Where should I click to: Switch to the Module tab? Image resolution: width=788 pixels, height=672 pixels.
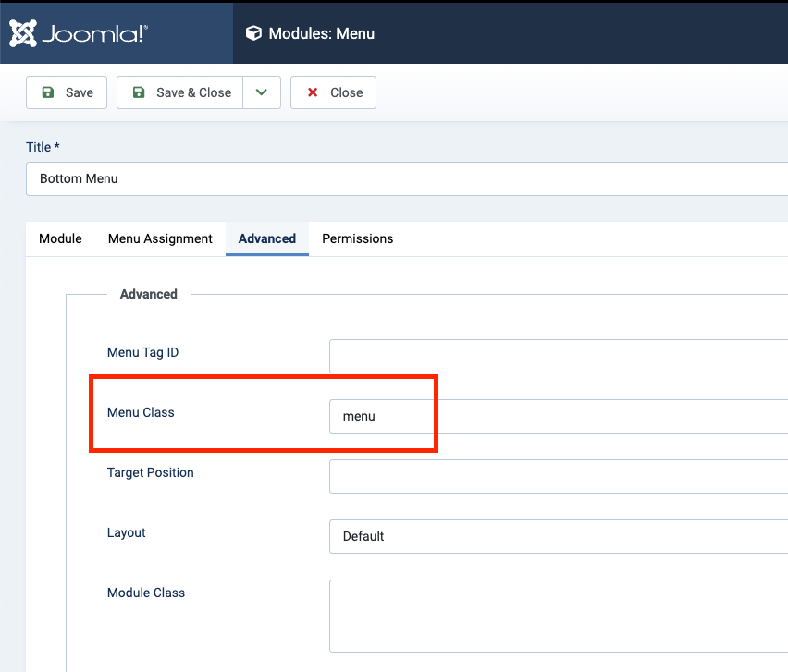[60, 238]
